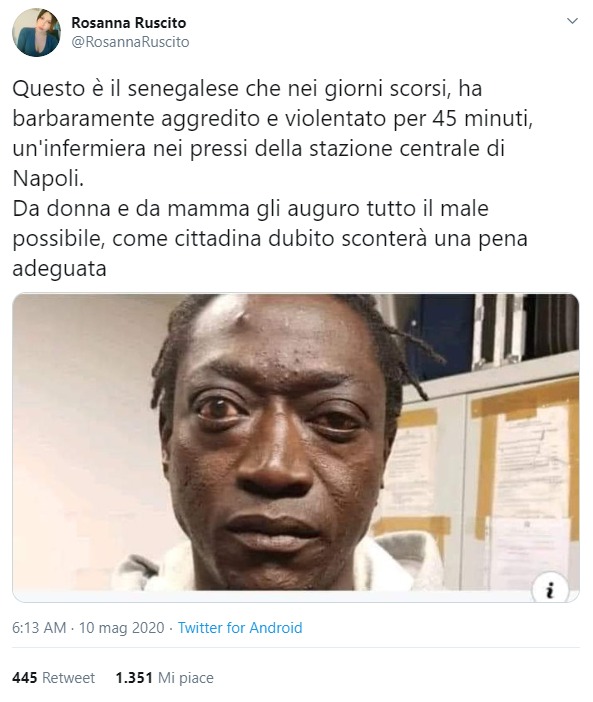Click the 'Mi piace' label
593x702 pixels.
[x=186, y=678]
